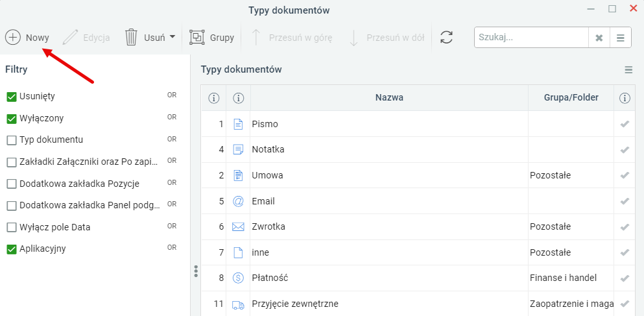
Task: Open the Typy dokumentów panel menu icon
Action: 628,70
